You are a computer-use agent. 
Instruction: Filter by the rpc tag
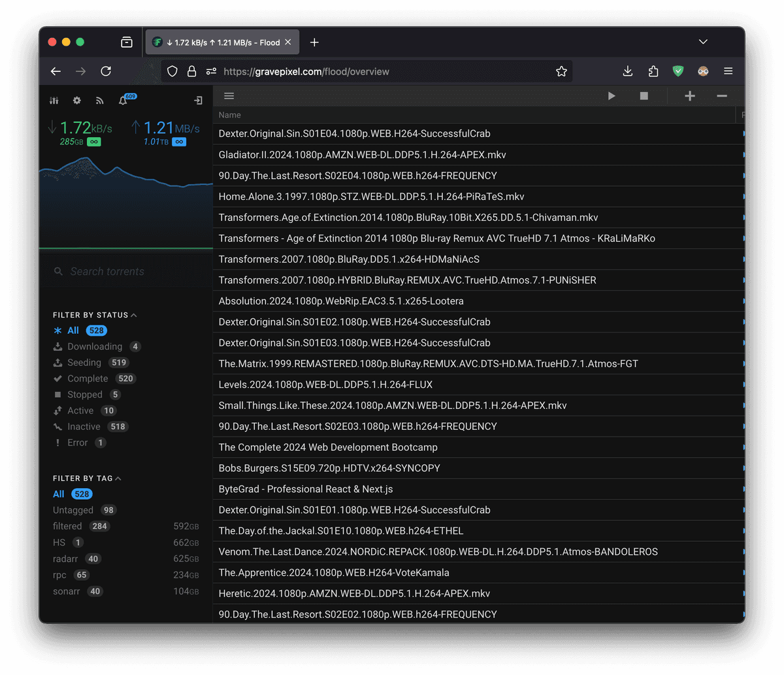tap(126, 575)
